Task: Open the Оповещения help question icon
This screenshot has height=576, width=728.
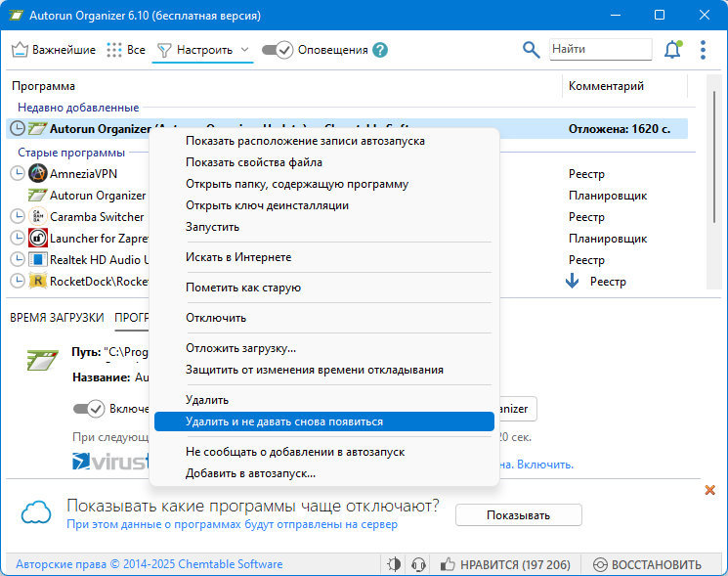Action: pos(380,50)
